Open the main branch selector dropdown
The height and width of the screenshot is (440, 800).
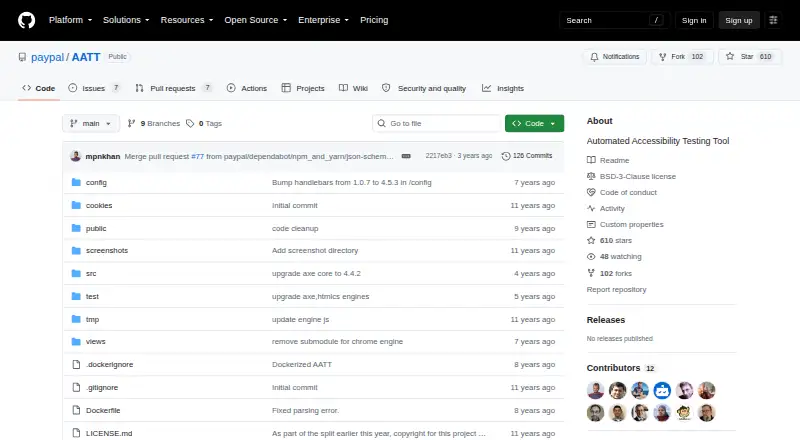click(x=91, y=124)
